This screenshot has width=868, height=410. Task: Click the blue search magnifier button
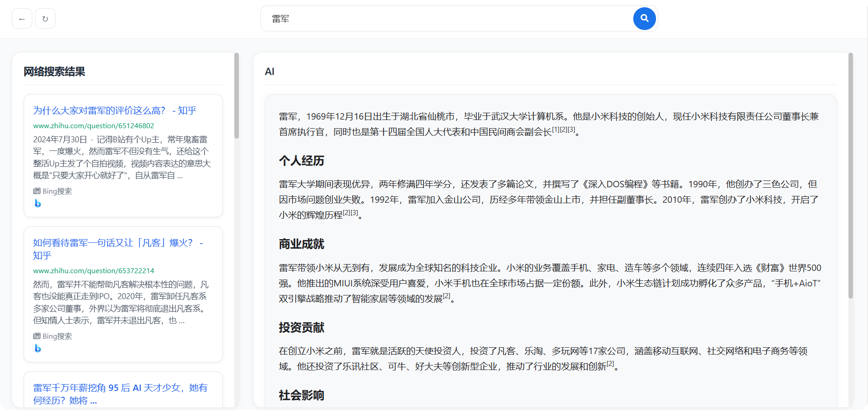pyautogui.click(x=644, y=19)
